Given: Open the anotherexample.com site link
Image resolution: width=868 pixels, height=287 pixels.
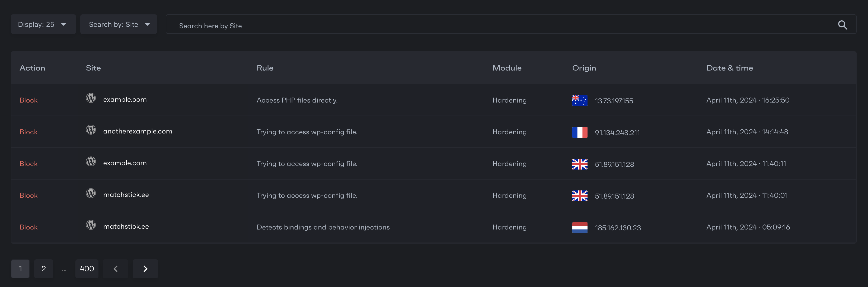Looking at the screenshot, I should [x=138, y=131].
